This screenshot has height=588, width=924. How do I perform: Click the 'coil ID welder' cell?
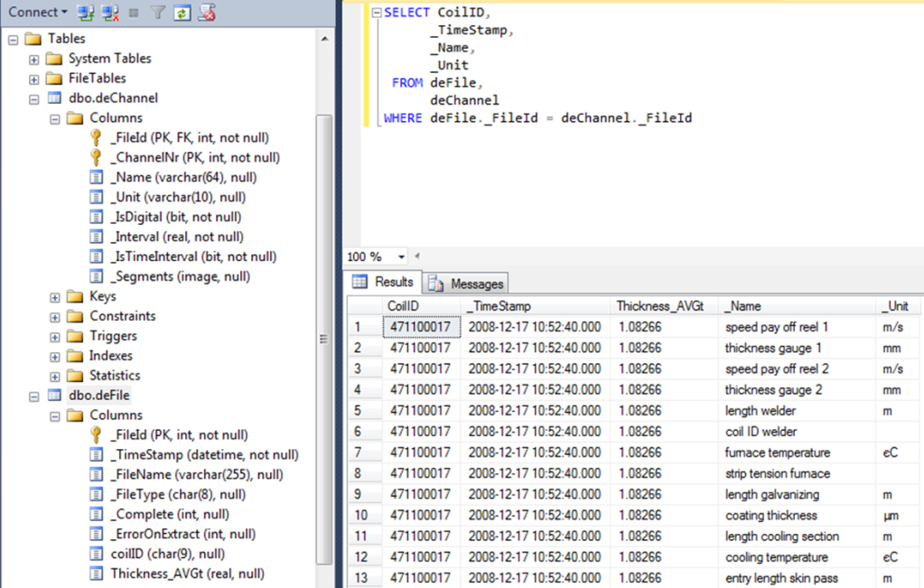(797, 432)
